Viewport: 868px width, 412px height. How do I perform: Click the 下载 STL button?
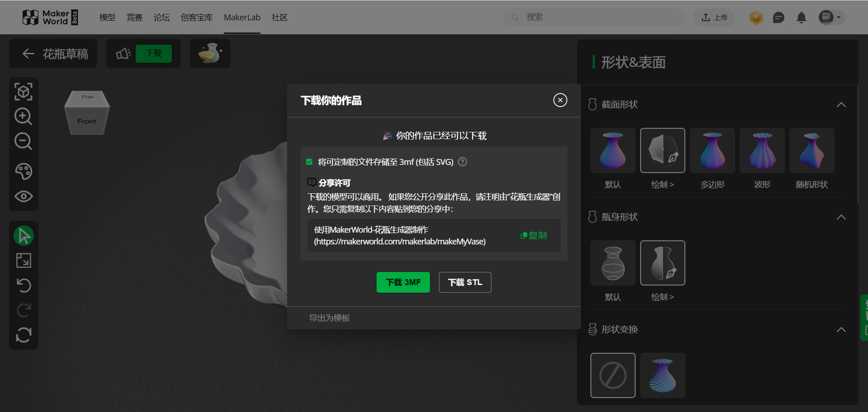(465, 282)
